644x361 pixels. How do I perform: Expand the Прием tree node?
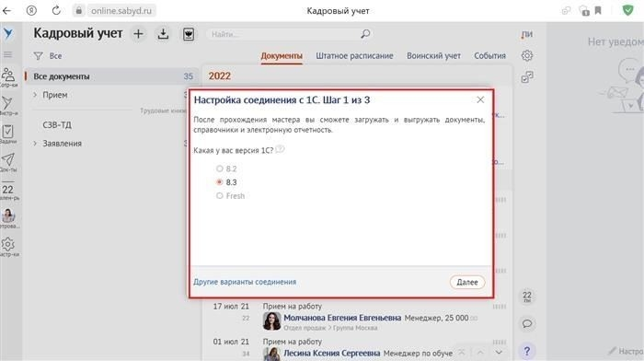35,95
